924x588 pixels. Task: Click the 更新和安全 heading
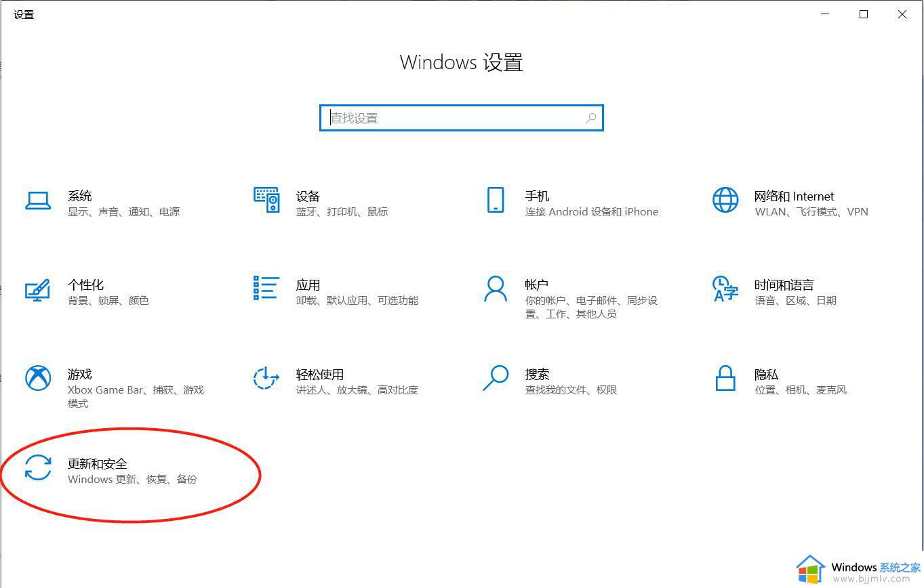click(x=98, y=463)
